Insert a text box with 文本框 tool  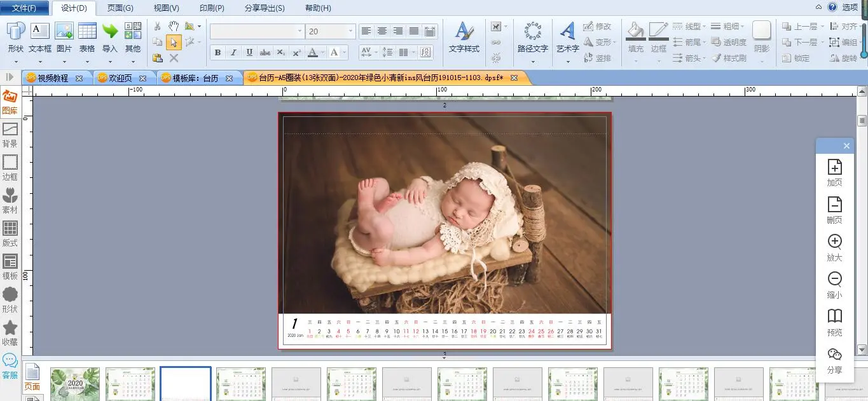pyautogui.click(x=40, y=37)
